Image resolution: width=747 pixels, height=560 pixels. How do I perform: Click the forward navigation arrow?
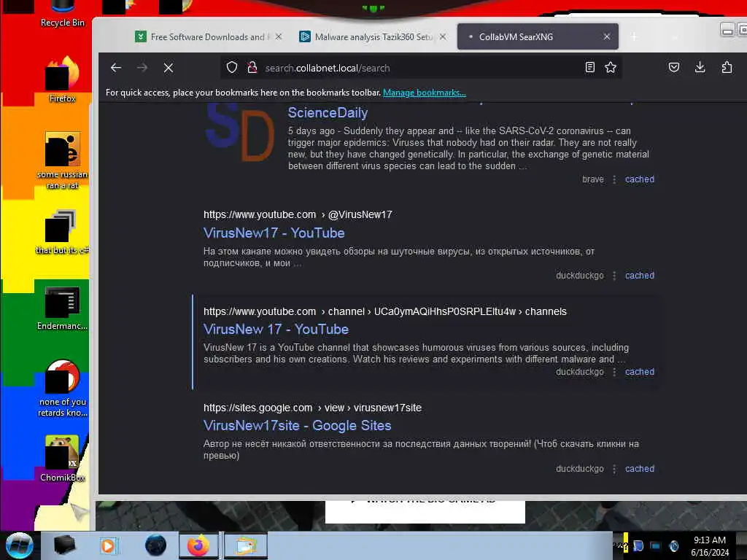tap(142, 68)
